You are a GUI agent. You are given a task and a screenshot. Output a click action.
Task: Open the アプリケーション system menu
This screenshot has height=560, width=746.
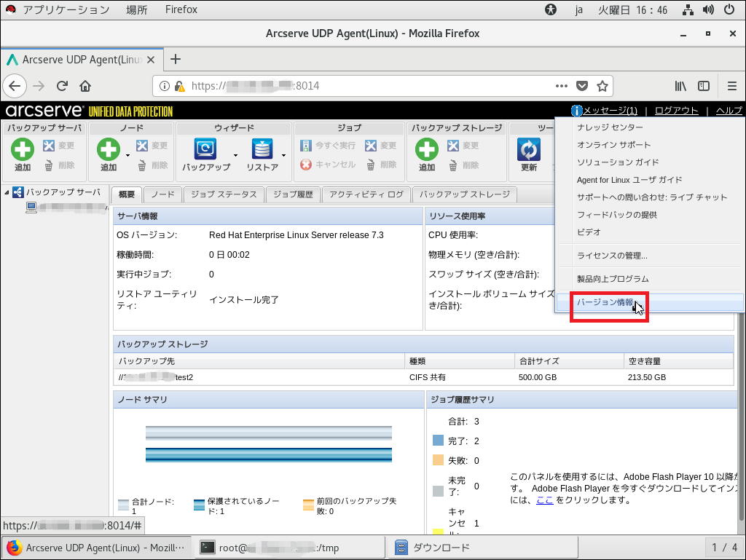(66, 9)
